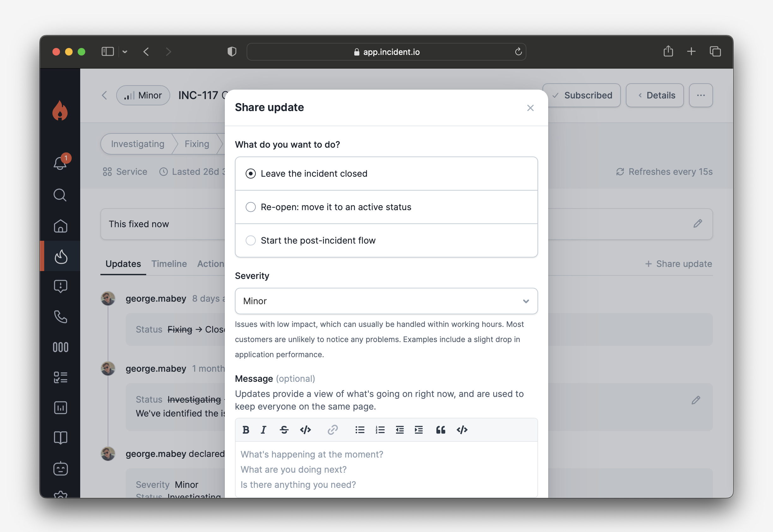This screenshot has height=532, width=773.
Task: Close the Share update dialog
Action: coord(530,108)
